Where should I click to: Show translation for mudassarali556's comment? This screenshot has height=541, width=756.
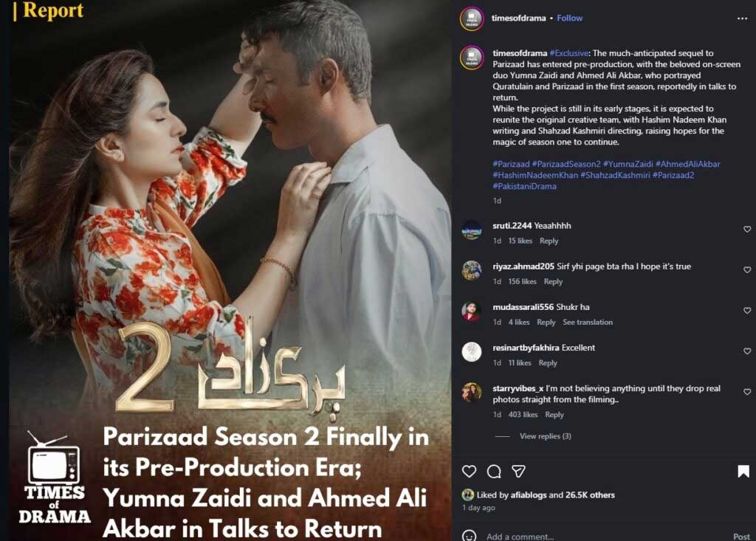[x=588, y=322]
